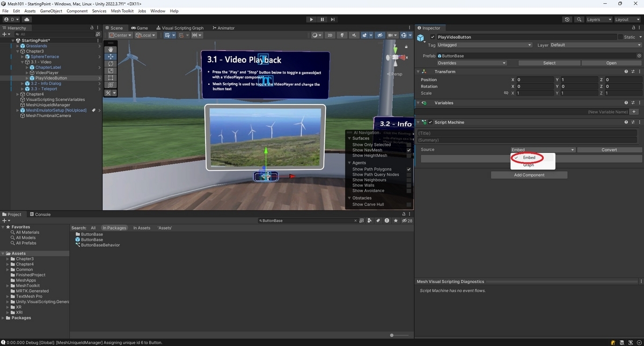Toggle Show Only Selected checkbox

click(x=409, y=145)
